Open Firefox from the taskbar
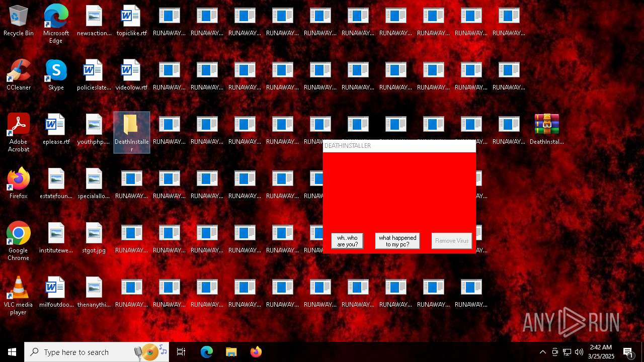Screen dimensions: 644x362 256,352
